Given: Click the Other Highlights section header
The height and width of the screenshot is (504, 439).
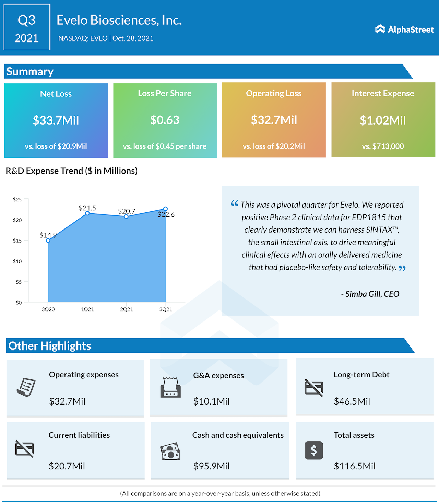Looking at the screenshot, I should (x=210, y=345).
